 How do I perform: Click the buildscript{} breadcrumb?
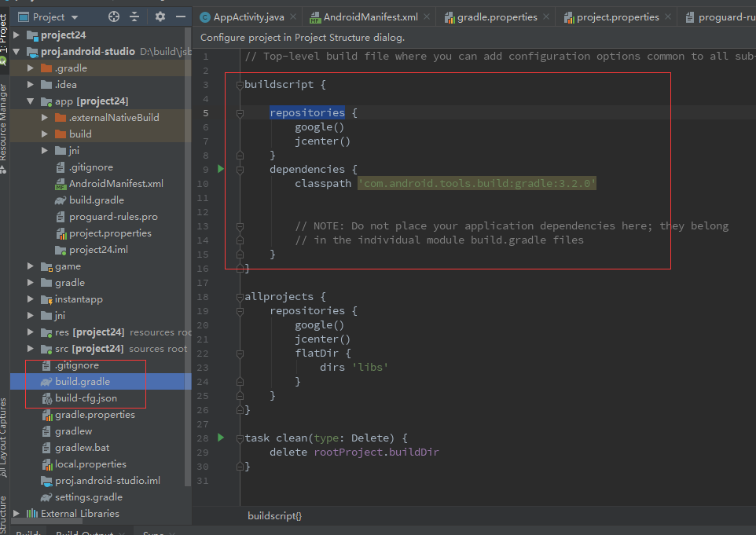point(274,515)
